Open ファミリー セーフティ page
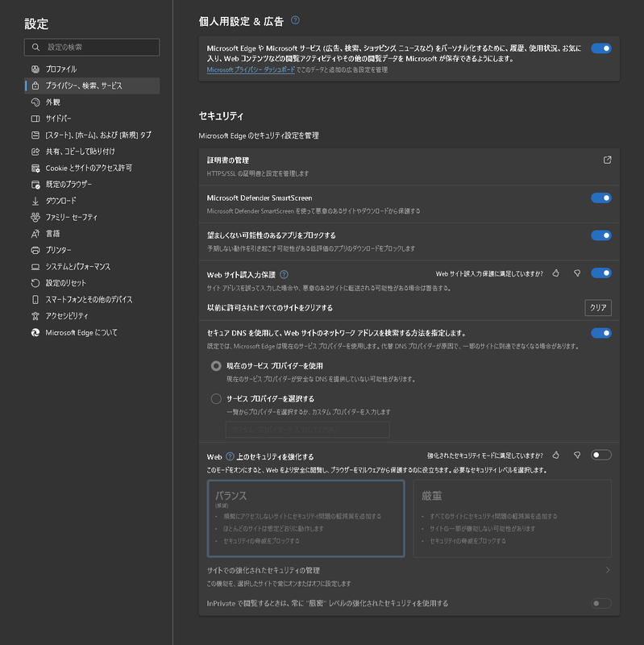644x645 pixels. [x=92, y=217]
